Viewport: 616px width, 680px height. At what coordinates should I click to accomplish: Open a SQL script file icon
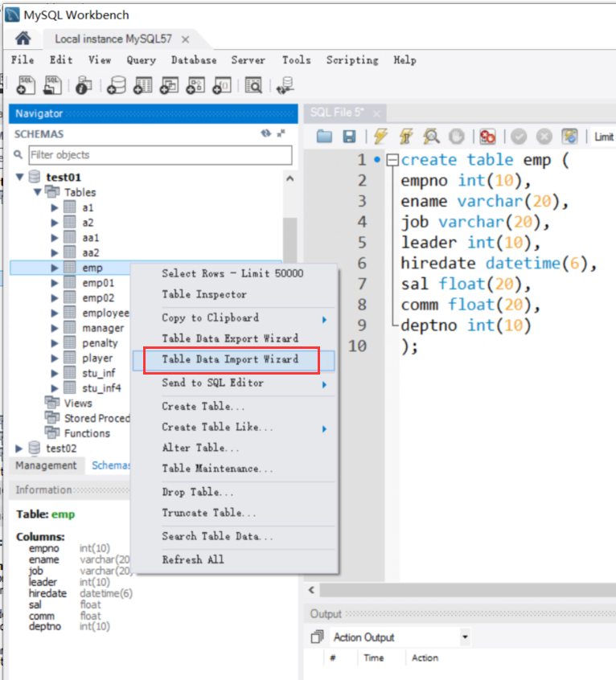click(x=52, y=85)
